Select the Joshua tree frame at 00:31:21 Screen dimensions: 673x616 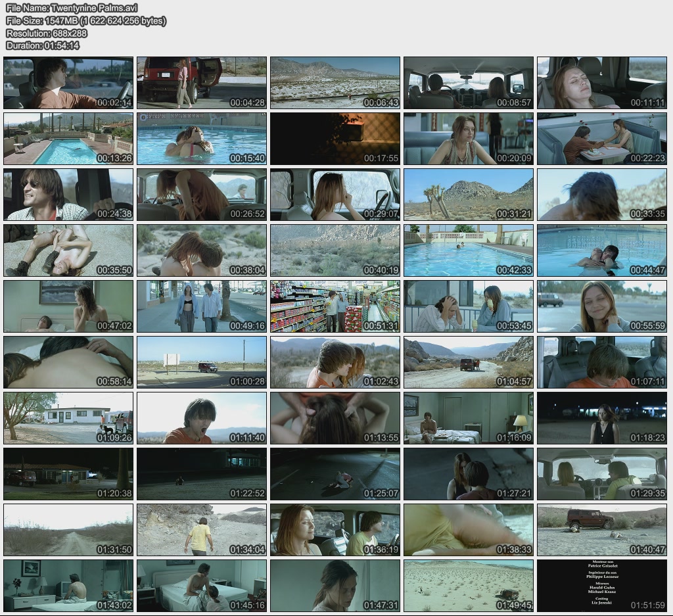469,195
